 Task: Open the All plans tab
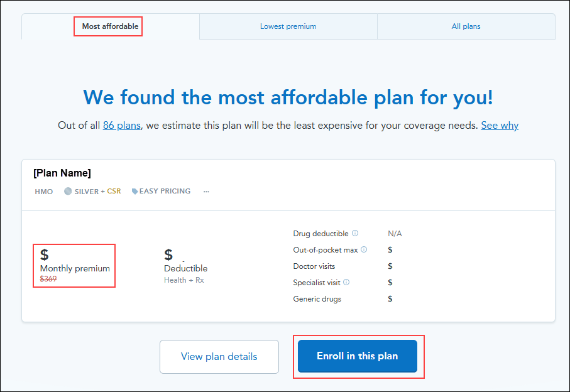pyautogui.click(x=466, y=26)
